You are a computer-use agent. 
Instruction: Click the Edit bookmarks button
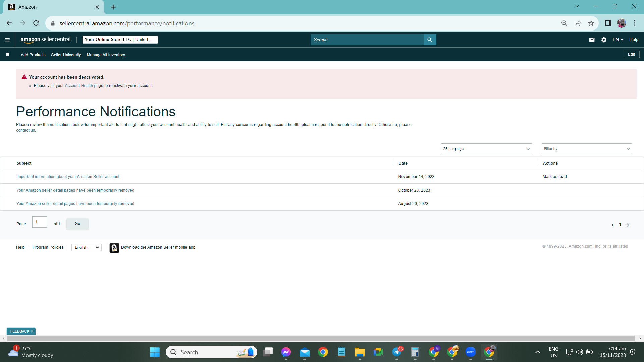coord(631,54)
